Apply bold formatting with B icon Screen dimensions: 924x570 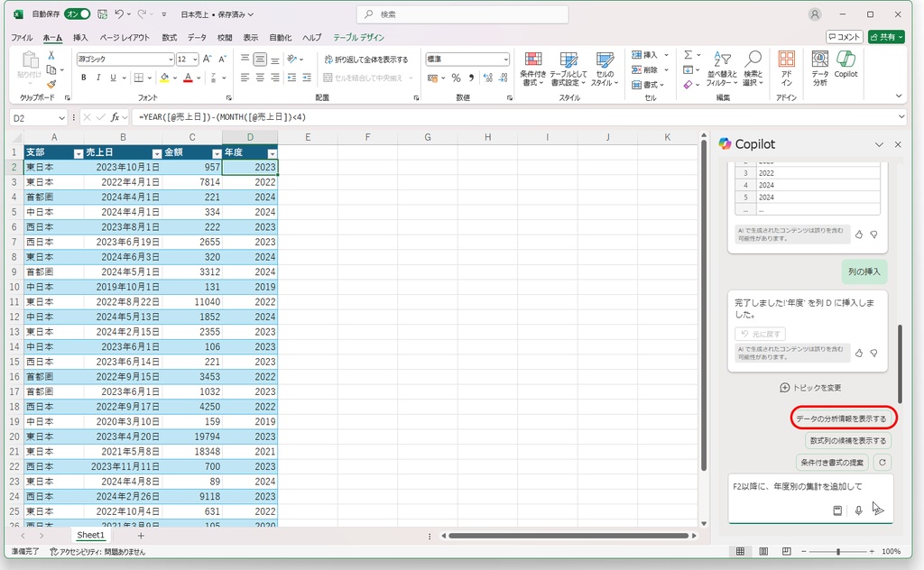[84, 78]
